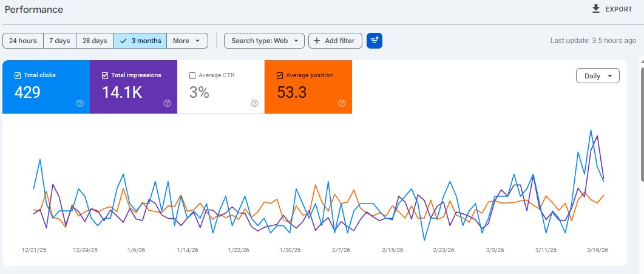Click the 12/29/25 date label on chart axis
644x274 pixels.
point(85,250)
